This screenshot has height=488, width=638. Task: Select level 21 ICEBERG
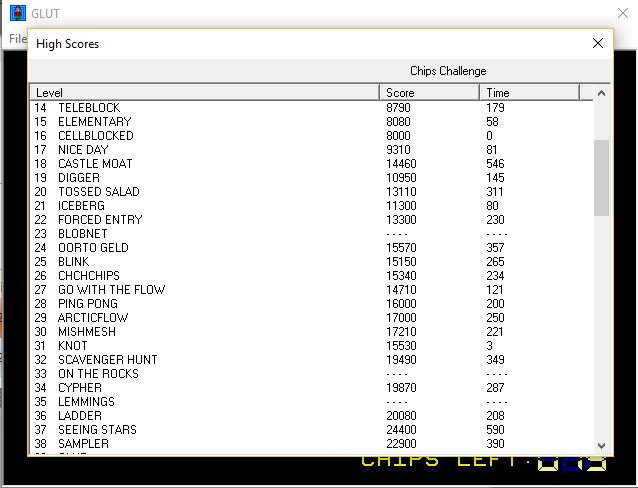coord(81,206)
